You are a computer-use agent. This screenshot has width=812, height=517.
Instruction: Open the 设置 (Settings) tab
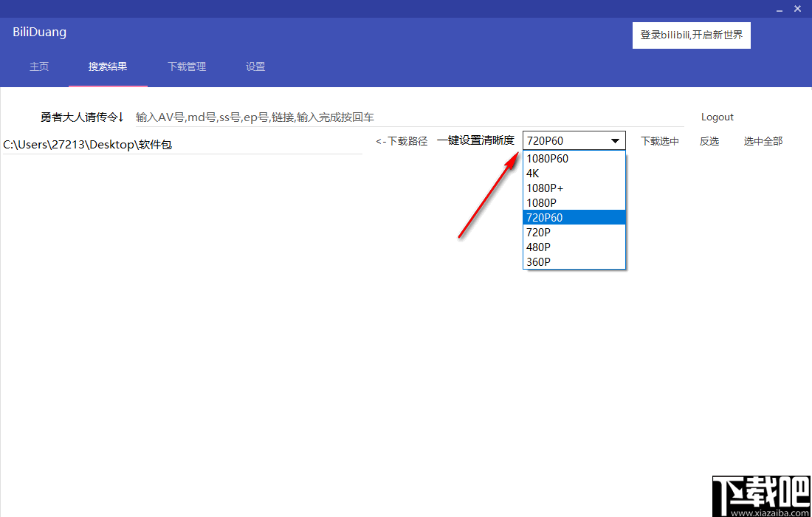pos(255,66)
